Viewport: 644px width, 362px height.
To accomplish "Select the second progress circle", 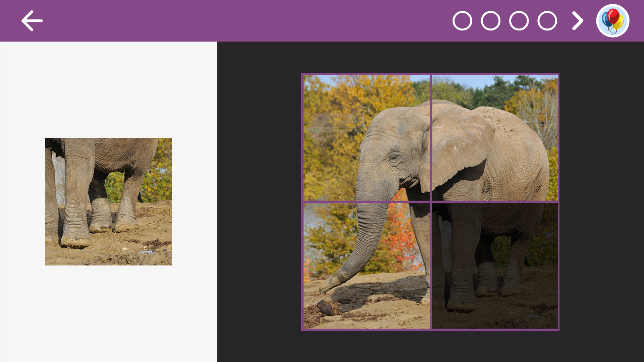I will coord(490,21).
